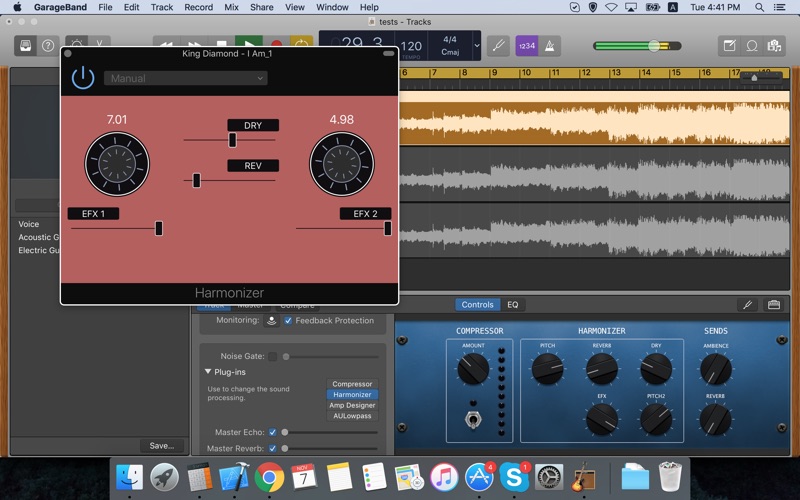800x500 pixels.
Task: Open the Quick Help question mark button
Action: coord(48,46)
